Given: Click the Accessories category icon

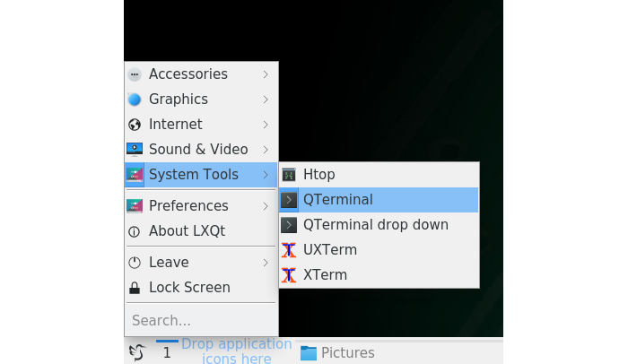Looking at the screenshot, I should coord(135,74).
